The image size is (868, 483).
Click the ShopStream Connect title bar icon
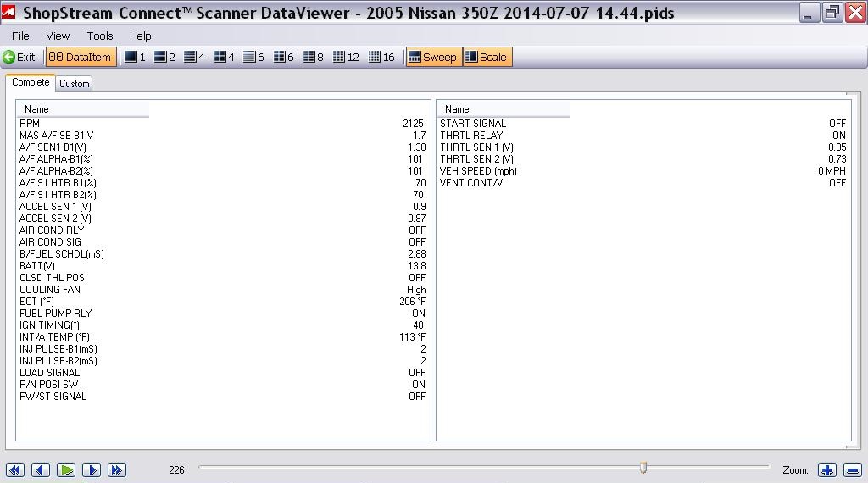tap(8, 12)
